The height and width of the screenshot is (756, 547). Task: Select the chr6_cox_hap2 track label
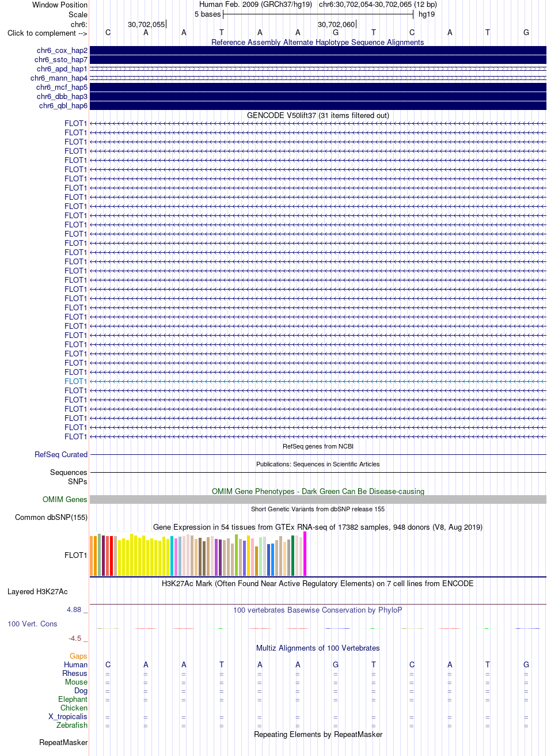coord(61,51)
